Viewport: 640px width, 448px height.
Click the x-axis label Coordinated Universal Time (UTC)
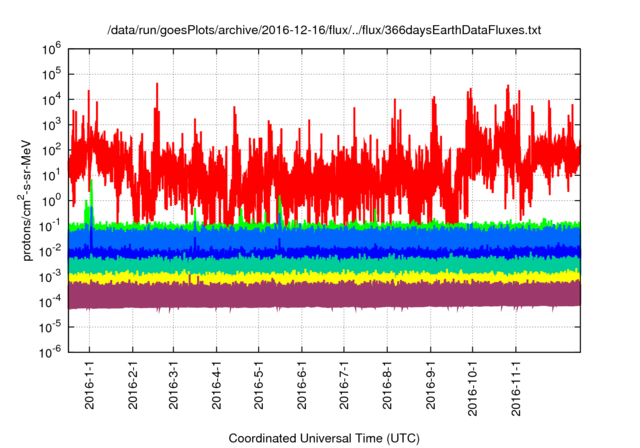[324, 438]
